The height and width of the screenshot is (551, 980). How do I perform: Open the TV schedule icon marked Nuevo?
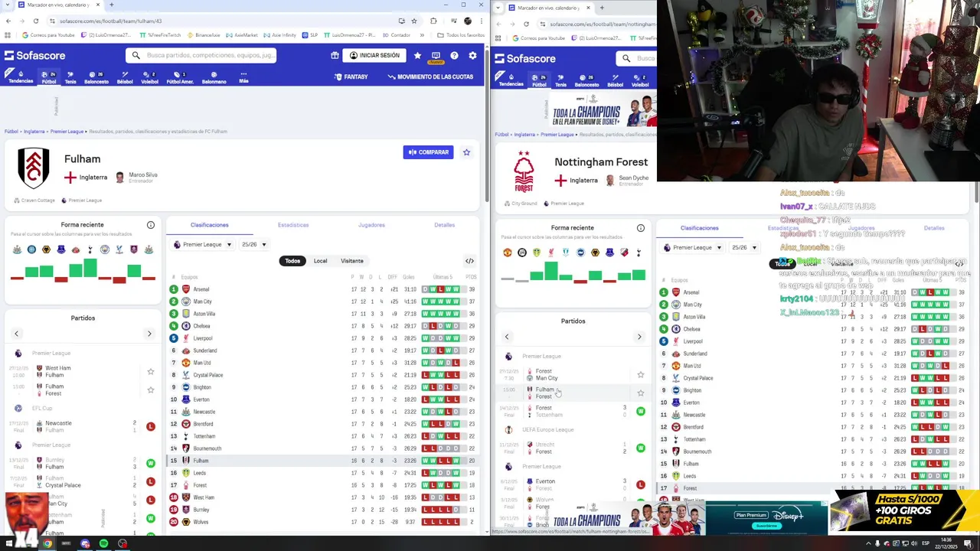point(436,56)
